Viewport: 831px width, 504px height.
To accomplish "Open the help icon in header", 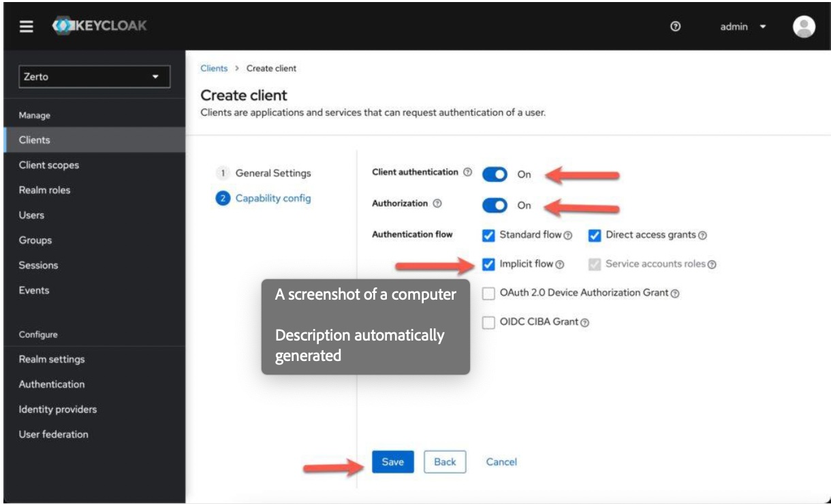I will (x=675, y=27).
